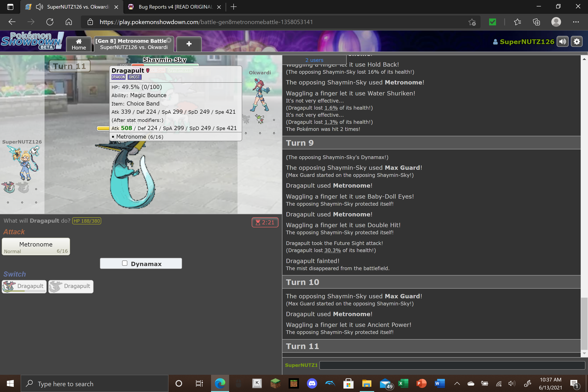
Task: Open the Showdown options gear icon
Action: pos(576,41)
